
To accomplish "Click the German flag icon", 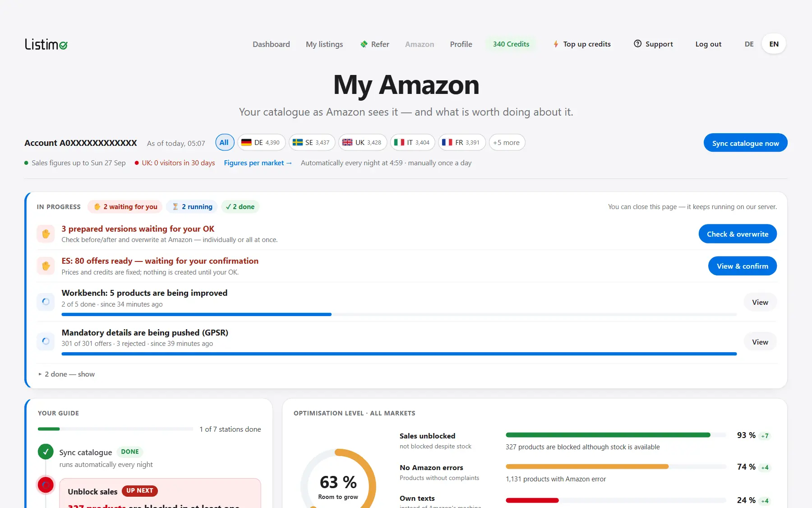I will [246, 143].
